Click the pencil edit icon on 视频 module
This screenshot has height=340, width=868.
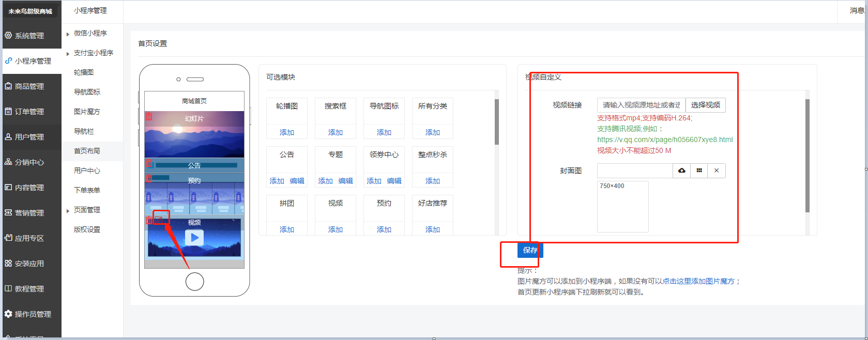click(159, 220)
